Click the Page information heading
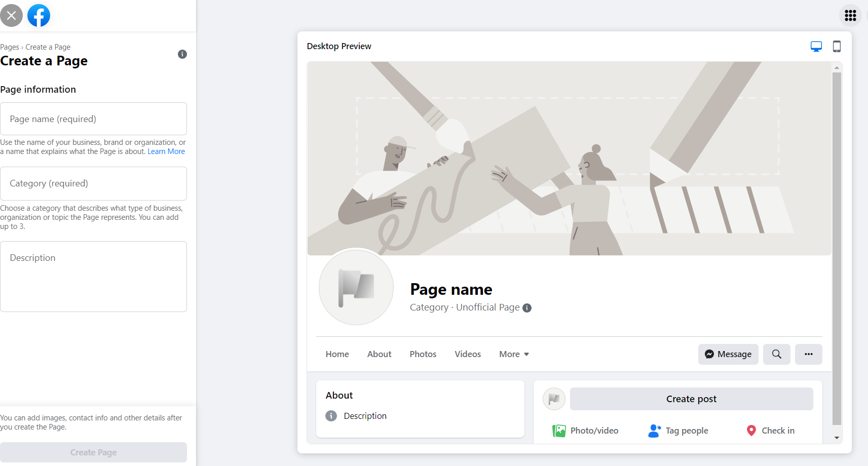Screen dimensions: 868x466 point(38,90)
